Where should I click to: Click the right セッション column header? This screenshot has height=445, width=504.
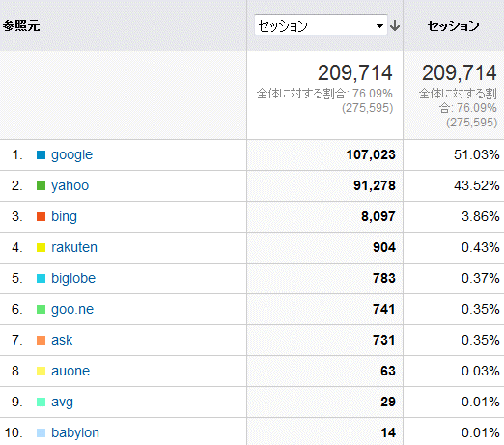click(x=453, y=26)
